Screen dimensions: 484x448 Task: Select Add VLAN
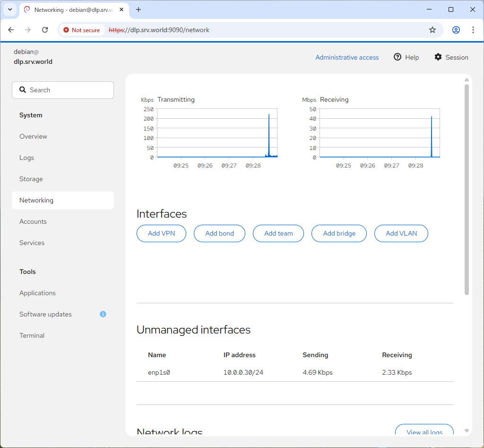tap(401, 233)
